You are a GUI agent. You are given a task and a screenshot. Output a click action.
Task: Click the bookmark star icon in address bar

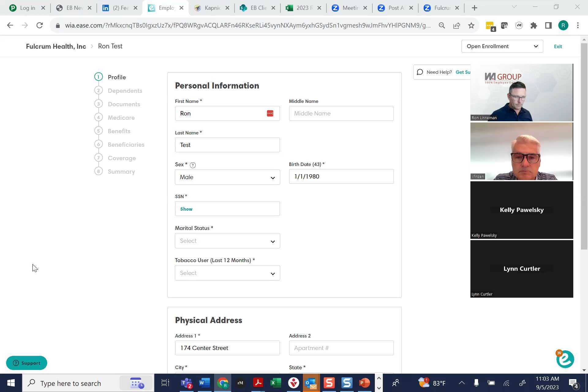[471, 25]
